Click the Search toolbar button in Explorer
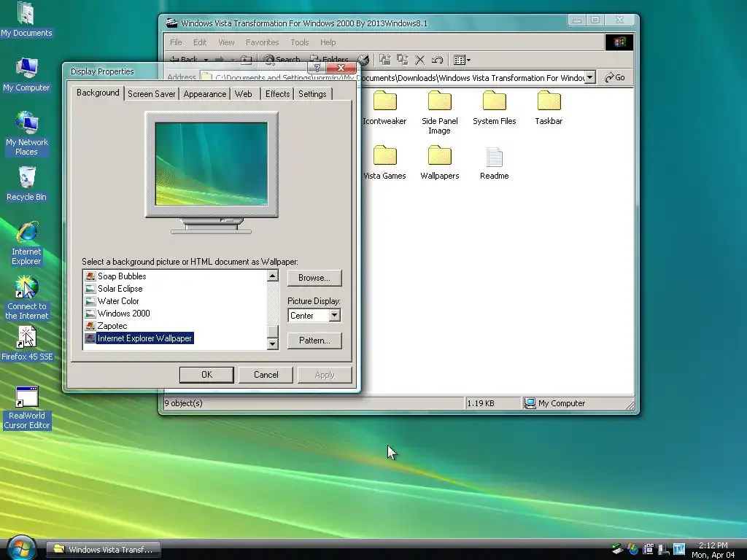Viewport: 747px width, 560px height. pos(282,60)
